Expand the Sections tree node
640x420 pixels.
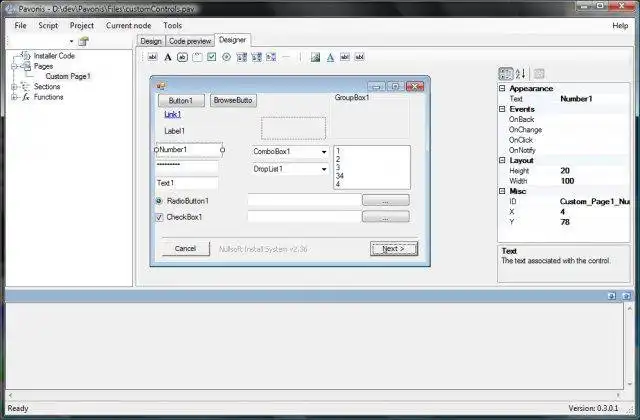14,87
